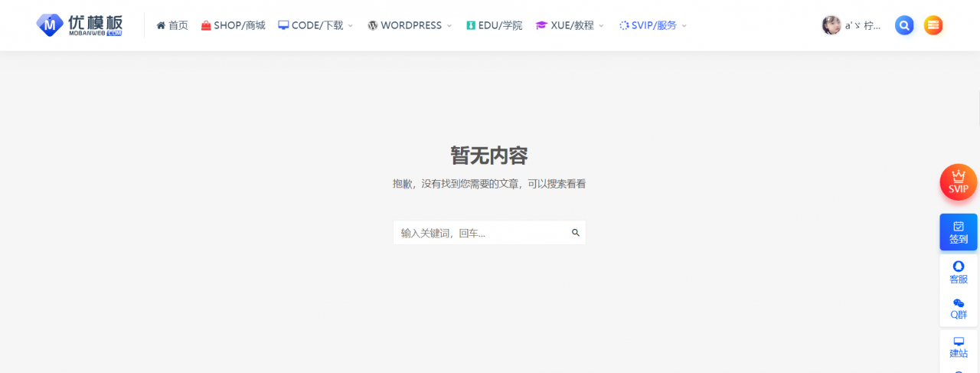Screen dimensions: 980x373
Task: Open the blue search icon in header
Action: pyautogui.click(x=904, y=25)
